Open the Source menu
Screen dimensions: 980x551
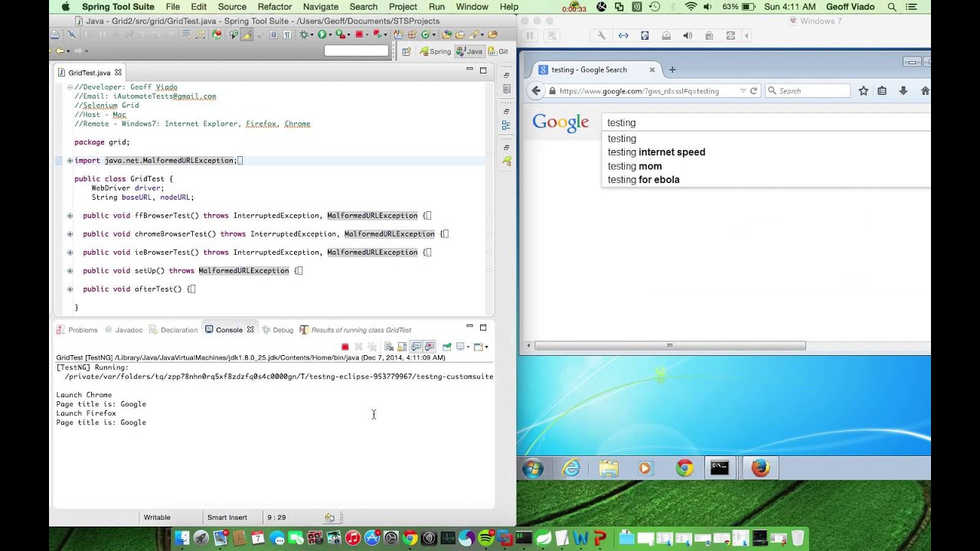(x=232, y=7)
